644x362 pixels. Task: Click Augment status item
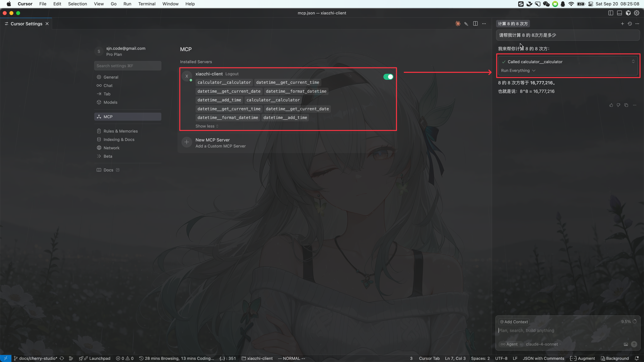(582, 358)
